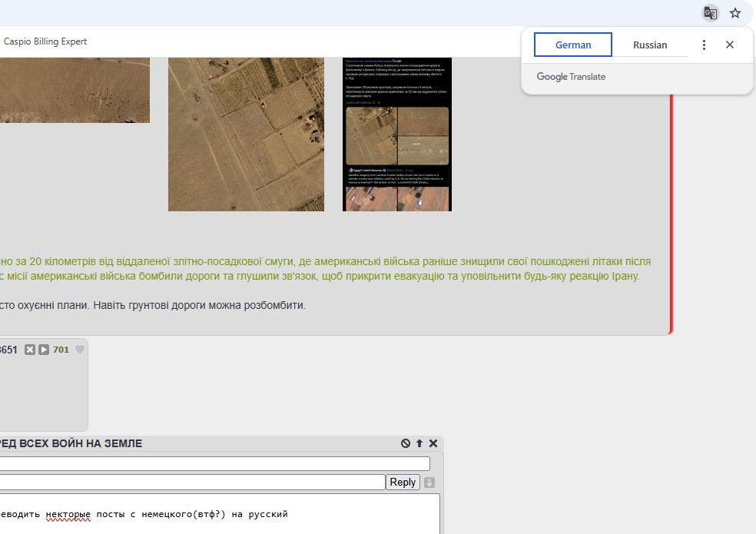Image resolution: width=756 pixels, height=534 pixels.
Task: Open the dark screenshot thumbnail with tweets
Action: pyautogui.click(x=397, y=134)
